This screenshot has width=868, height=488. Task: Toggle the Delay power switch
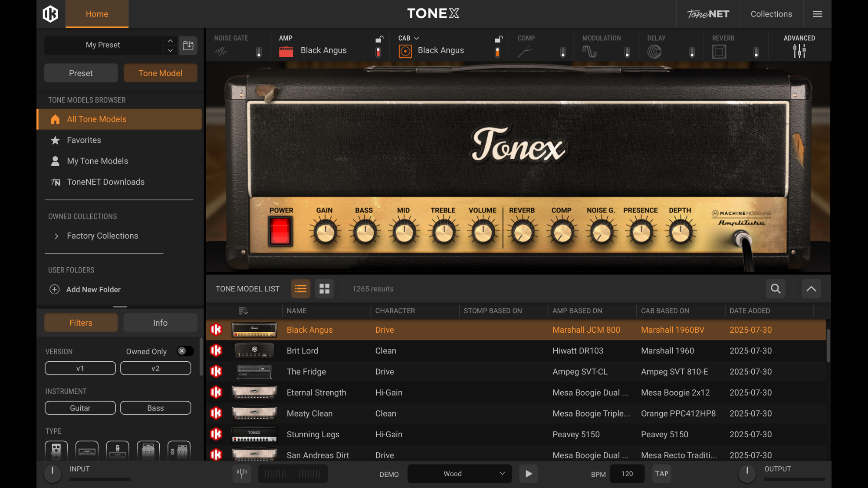pyautogui.click(x=692, y=52)
